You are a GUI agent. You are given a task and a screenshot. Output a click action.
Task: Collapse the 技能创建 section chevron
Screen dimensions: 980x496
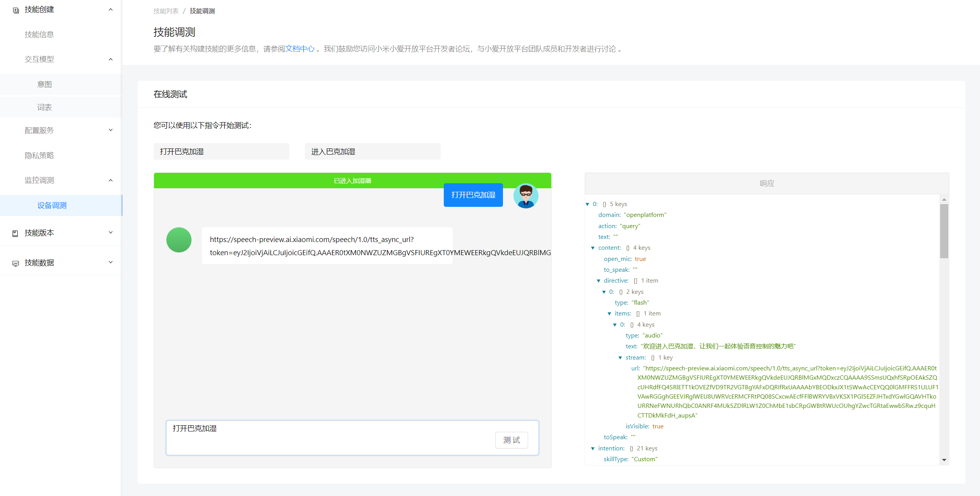pos(111,10)
